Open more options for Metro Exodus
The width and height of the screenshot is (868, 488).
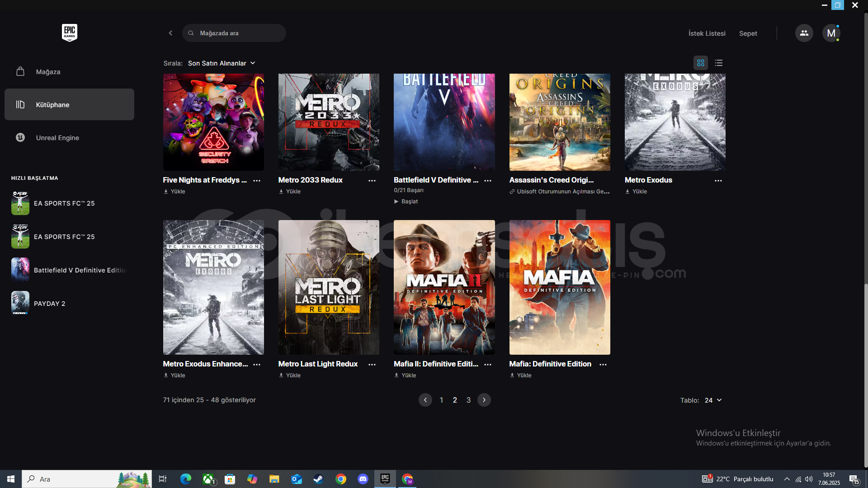tap(718, 180)
